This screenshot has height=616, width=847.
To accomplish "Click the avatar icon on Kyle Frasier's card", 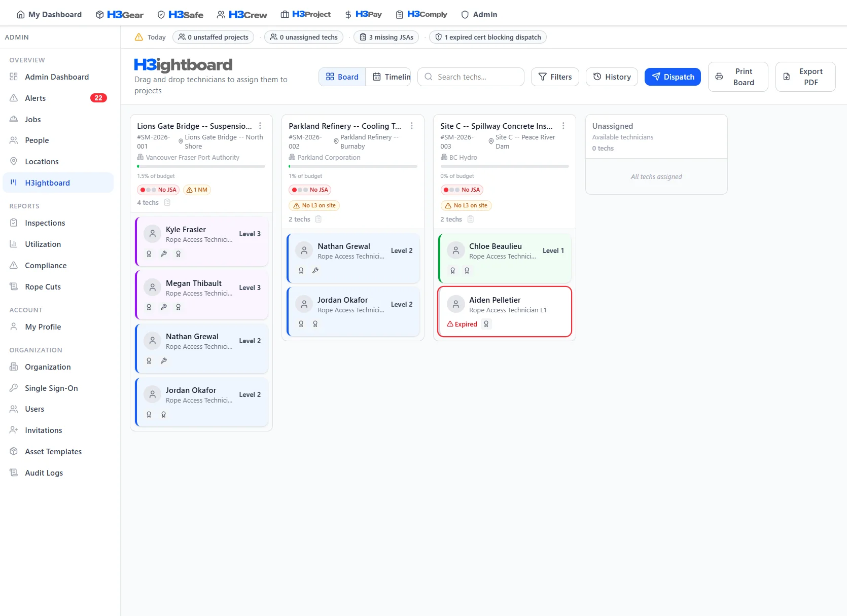I will tap(153, 234).
